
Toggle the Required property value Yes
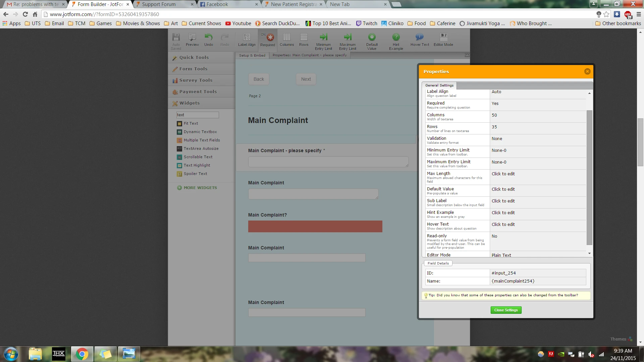click(495, 104)
